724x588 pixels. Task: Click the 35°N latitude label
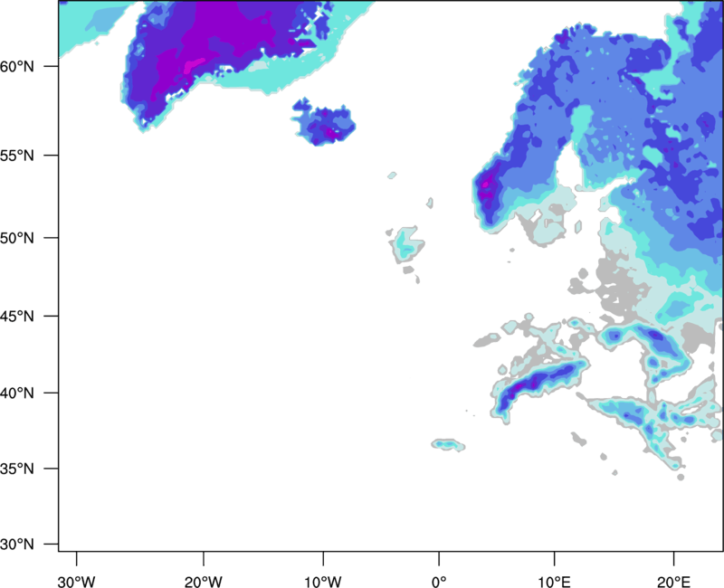(17, 469)
